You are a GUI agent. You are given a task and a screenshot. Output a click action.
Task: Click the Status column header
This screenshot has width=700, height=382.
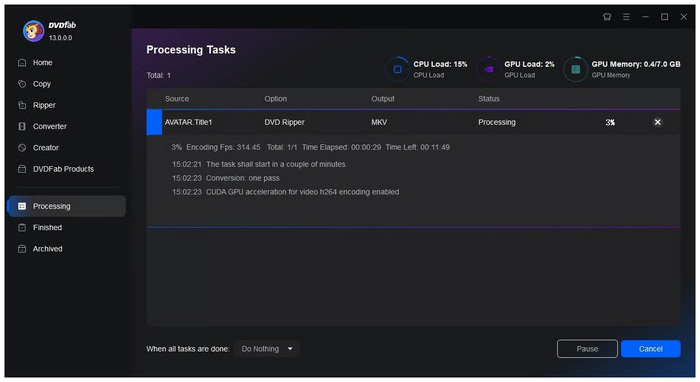(x=489, y=99)
